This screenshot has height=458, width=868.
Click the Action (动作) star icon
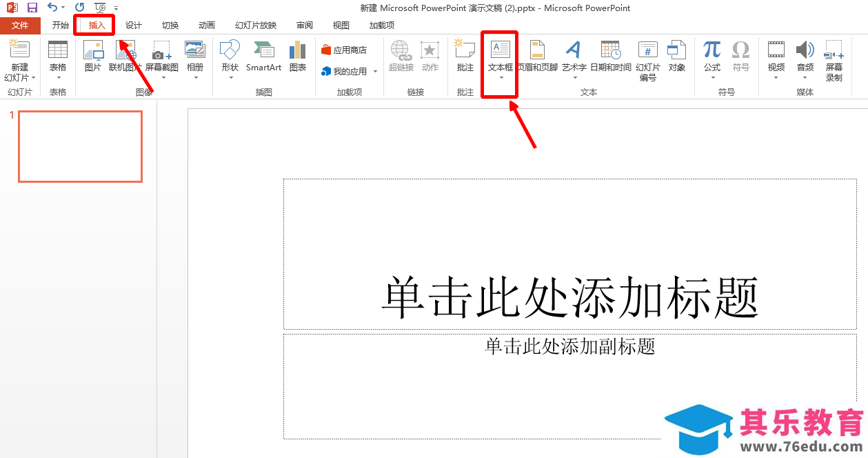pyautogui.click(x=430, y=50)
